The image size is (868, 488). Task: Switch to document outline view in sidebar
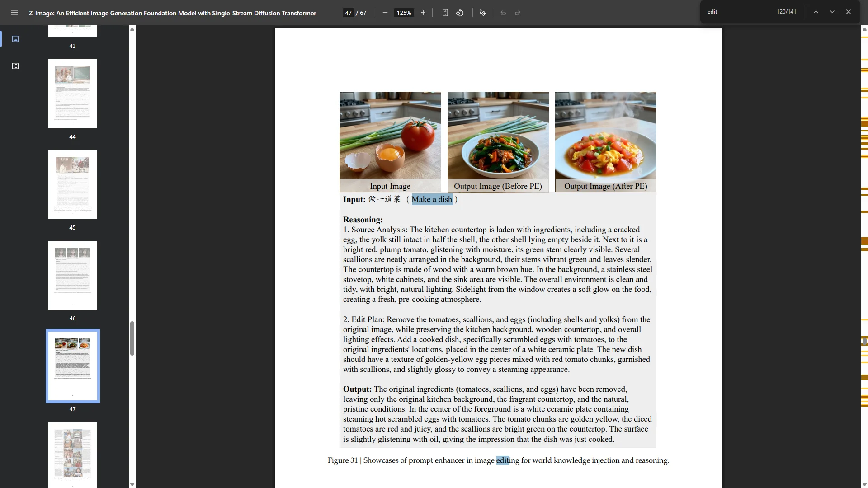[x=15, y=66]
